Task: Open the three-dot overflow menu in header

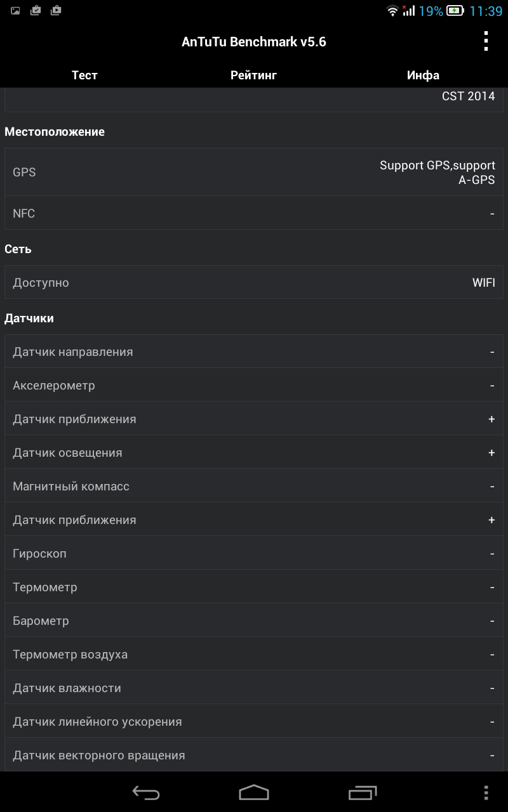Action: (x=486, y=41)
